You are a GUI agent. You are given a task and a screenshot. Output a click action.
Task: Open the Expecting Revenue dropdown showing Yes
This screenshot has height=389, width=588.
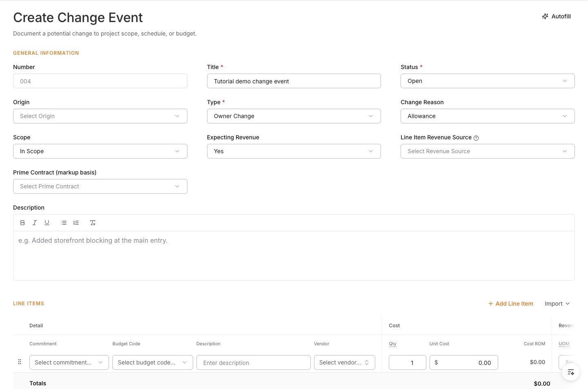click(294, 151)
